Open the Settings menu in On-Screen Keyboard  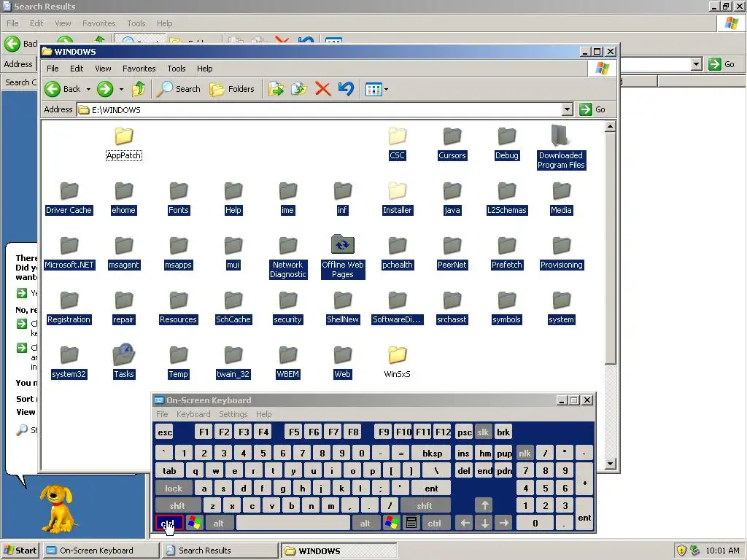[233, 414]
